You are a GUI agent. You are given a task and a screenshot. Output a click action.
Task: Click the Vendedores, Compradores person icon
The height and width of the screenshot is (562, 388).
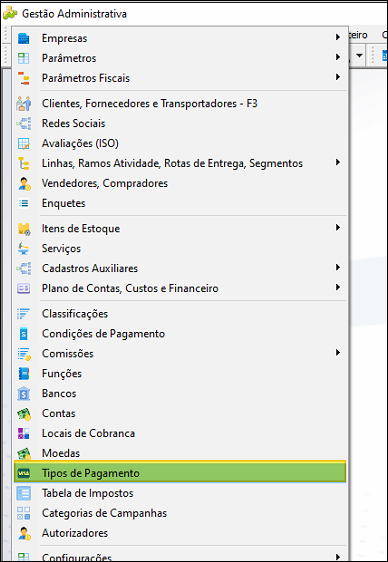(x=24, y=184)
